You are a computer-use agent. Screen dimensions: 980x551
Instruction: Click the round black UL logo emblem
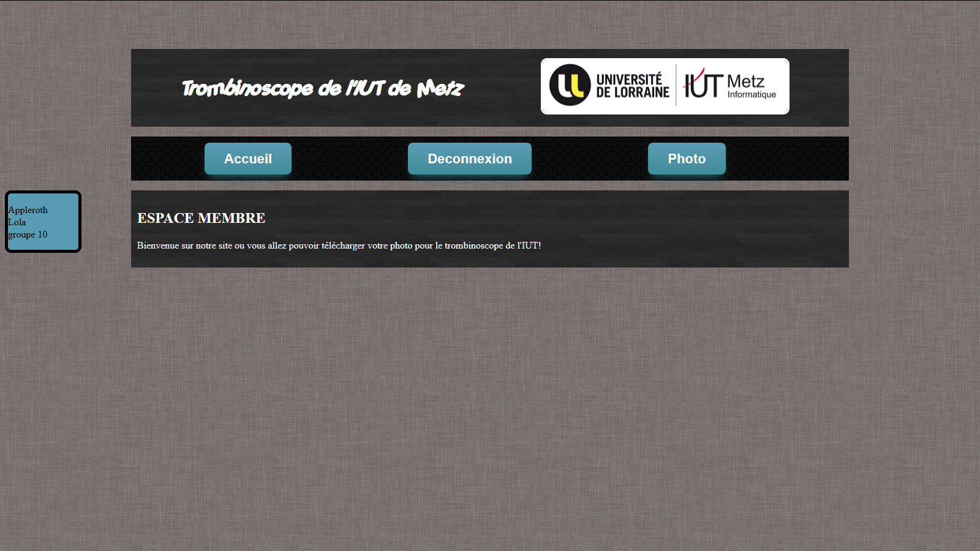[x=570, y=85]
